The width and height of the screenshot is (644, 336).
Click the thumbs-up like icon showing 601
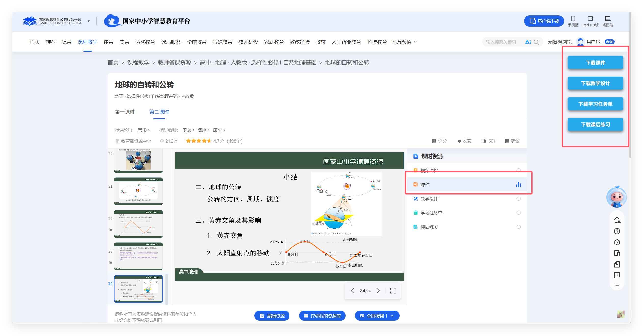click(484, 141)
